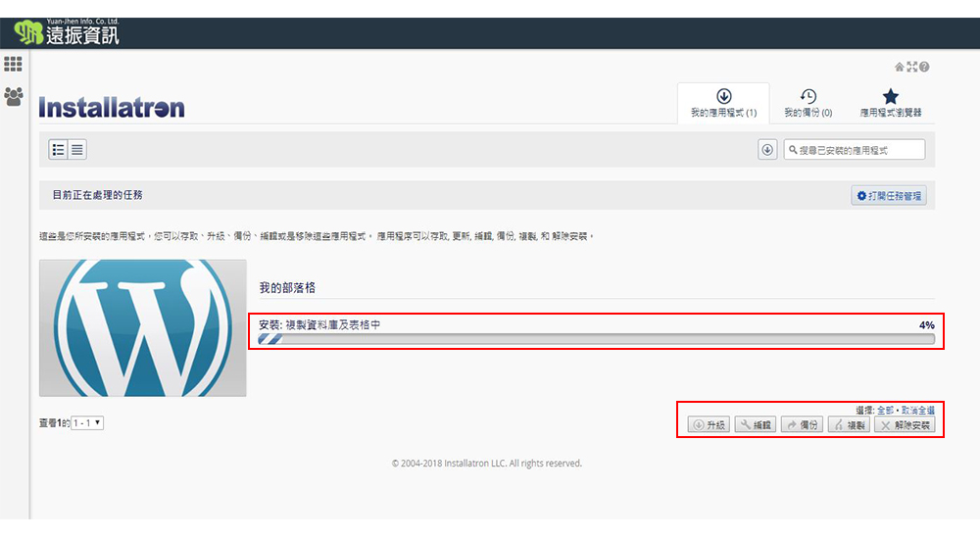Open the 我的應用程式 (1) tab
The width and height of the screenshot is (980, 539).
click(x=724, y=103)
